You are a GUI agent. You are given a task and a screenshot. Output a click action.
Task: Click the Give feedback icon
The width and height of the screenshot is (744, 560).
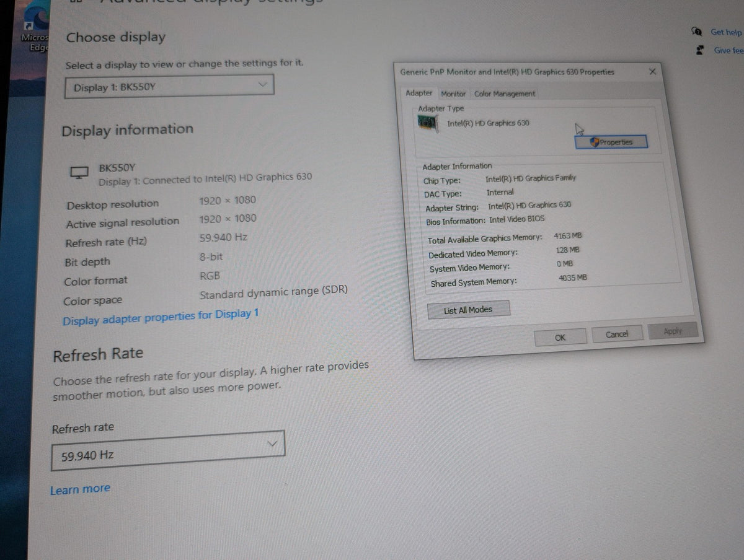[700, 50]
